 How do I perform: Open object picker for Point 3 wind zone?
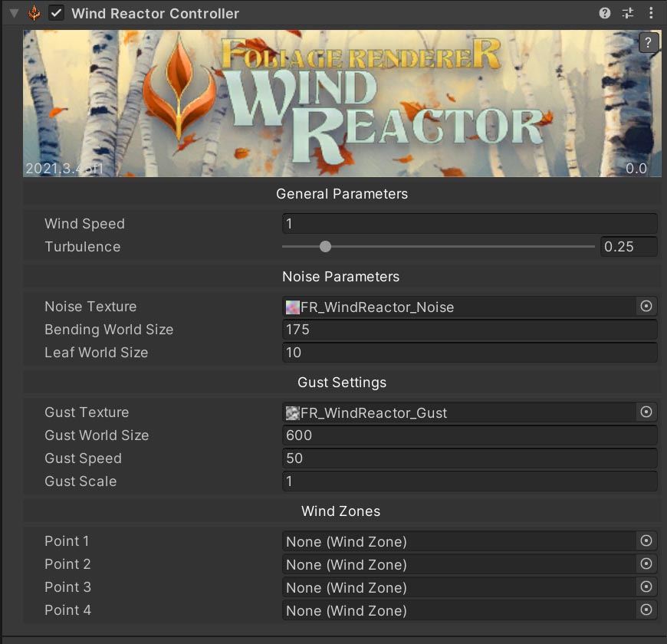[x=646, y=587]
